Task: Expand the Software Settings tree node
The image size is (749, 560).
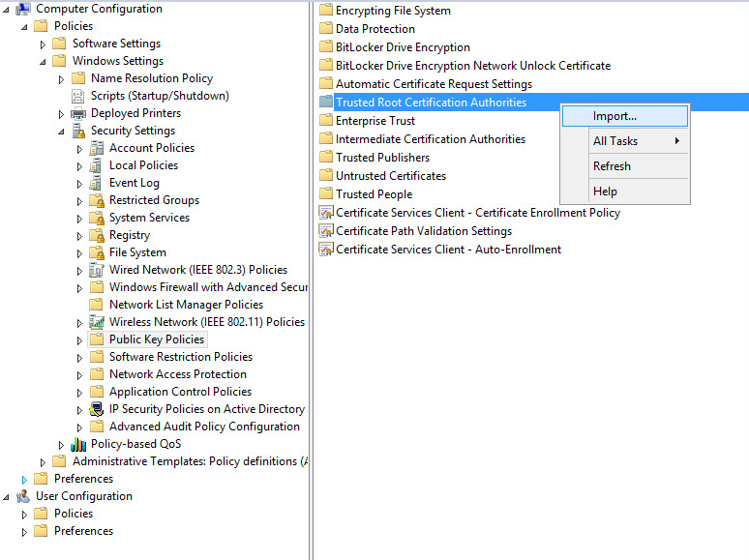Action: pos(43,44)
